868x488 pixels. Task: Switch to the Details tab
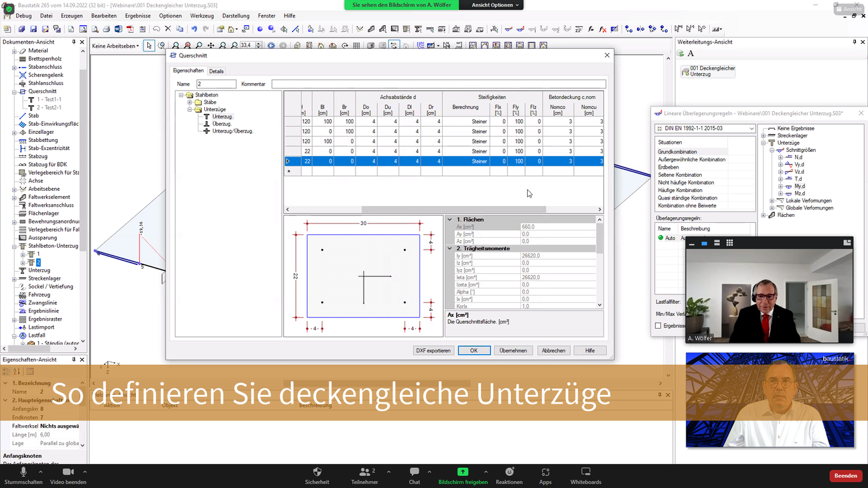click(216, 71)
